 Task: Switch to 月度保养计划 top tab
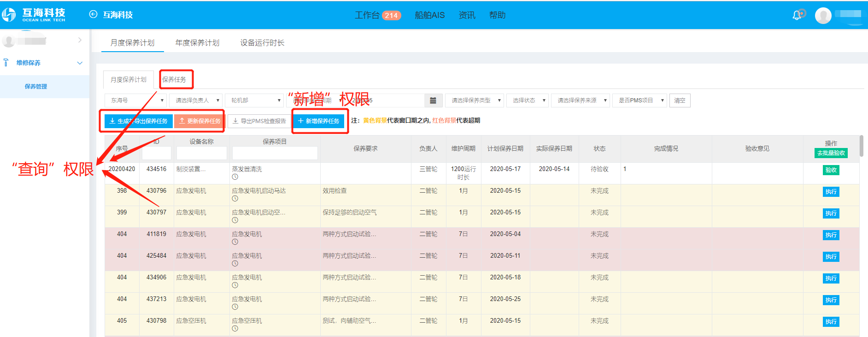[132, 42]
